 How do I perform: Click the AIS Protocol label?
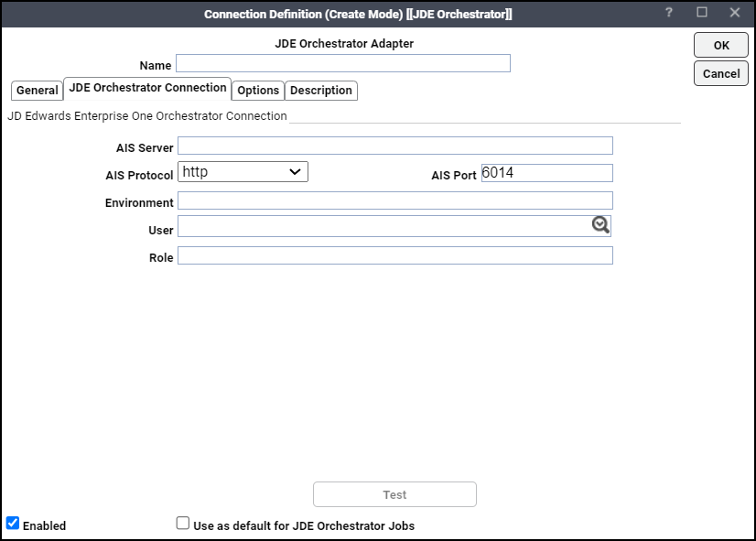point(139,176)
